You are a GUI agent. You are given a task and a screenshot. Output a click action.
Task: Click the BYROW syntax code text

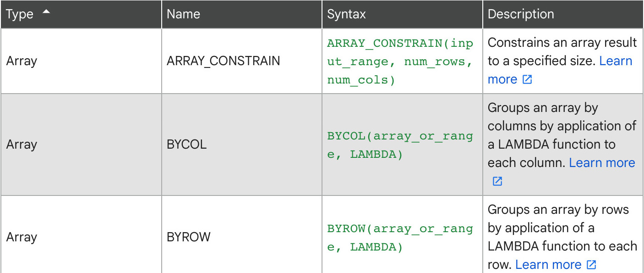coord(400,238)
